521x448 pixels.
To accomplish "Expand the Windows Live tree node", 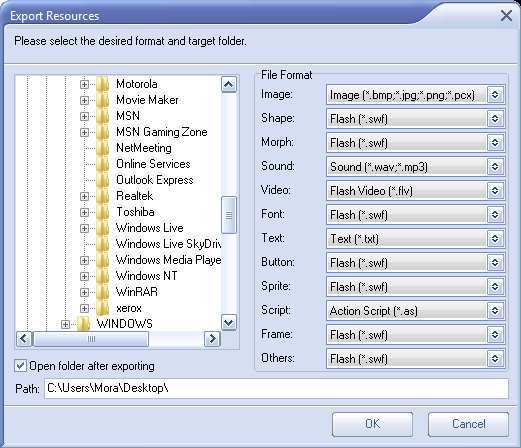I will click(84, 228).
